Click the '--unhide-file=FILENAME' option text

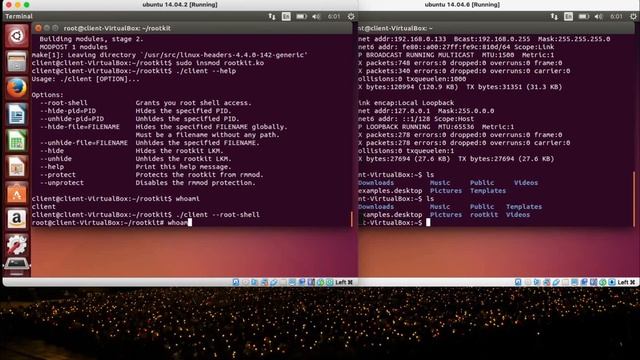click(x=84, y=143)
